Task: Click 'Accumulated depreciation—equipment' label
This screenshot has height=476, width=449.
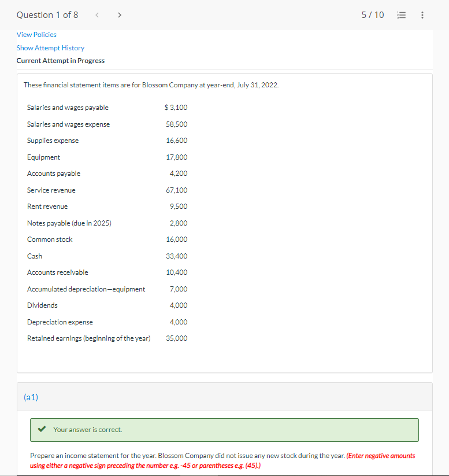Action: tap(86, 289)
